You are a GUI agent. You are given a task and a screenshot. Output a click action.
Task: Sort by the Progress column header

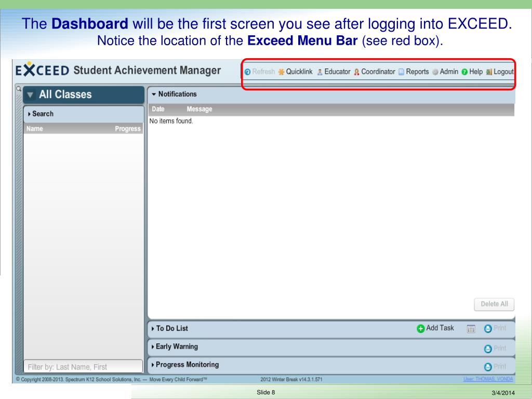click(128, 129)
